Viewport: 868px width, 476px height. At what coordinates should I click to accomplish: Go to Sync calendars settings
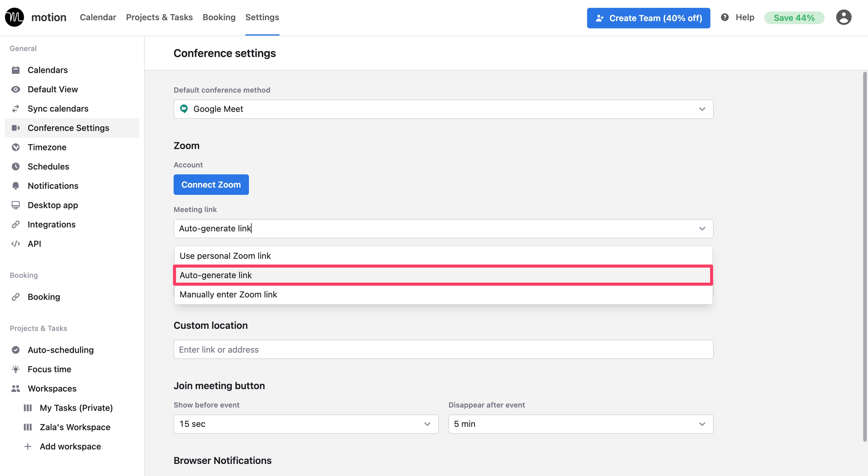pos(72,109)
